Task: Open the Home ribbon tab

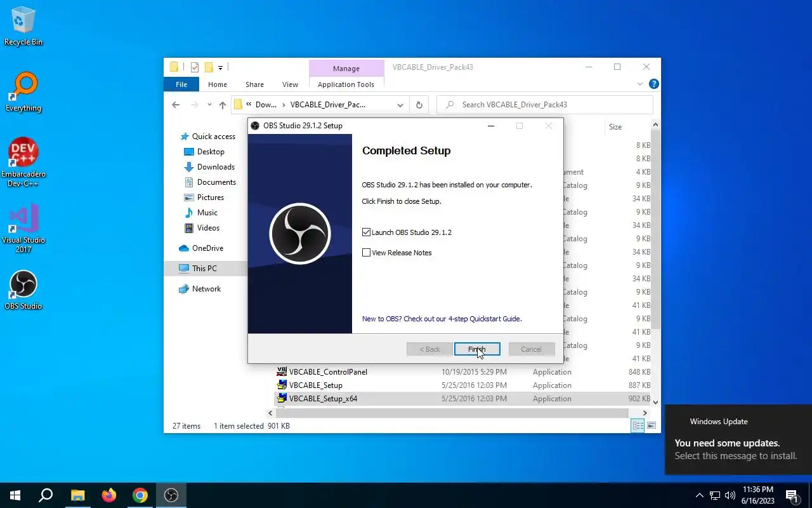Action: 218,84
